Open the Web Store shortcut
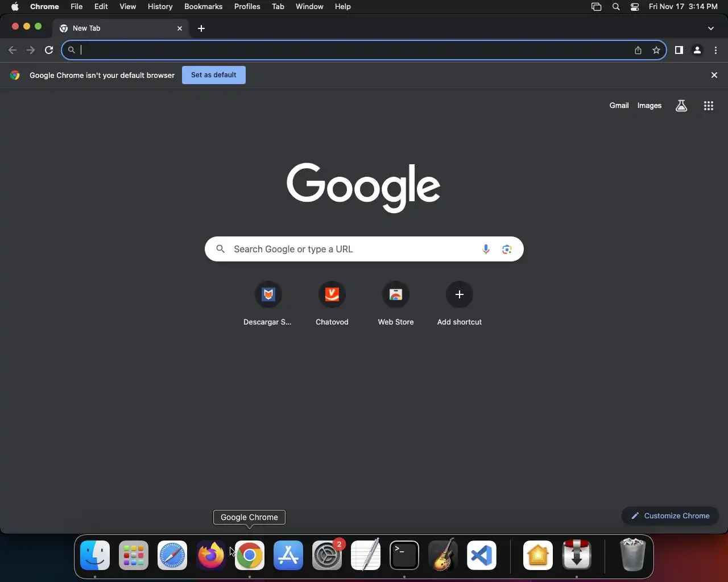The width and height of the screenshot is (728, 582). click(x=396, y=304)
